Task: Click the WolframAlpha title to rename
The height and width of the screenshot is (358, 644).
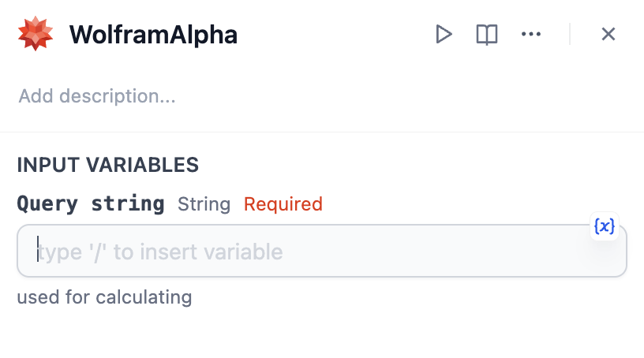Action: pos(153,35)
